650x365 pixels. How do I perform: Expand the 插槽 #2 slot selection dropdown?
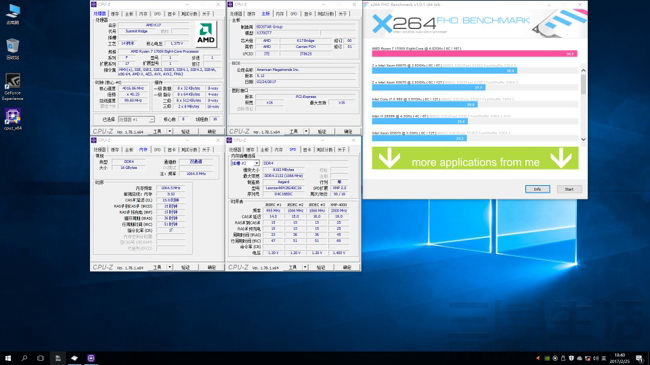[x=245, y=163]
